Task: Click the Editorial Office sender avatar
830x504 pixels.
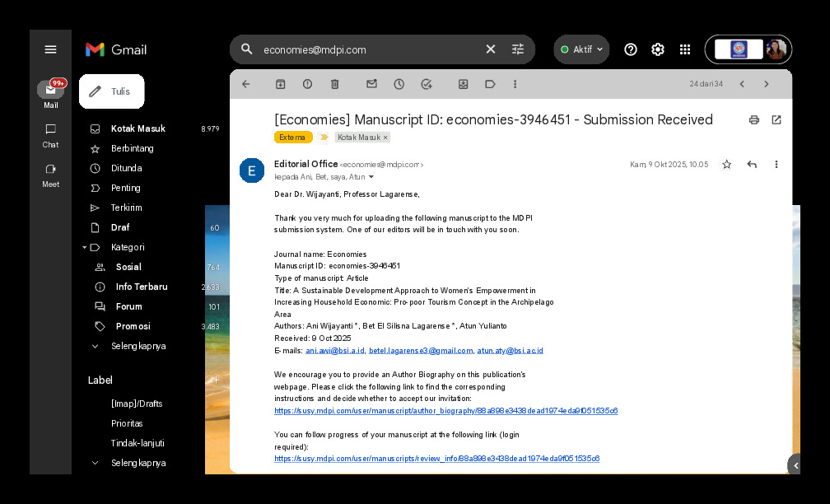Action: (x=252, y=170)
